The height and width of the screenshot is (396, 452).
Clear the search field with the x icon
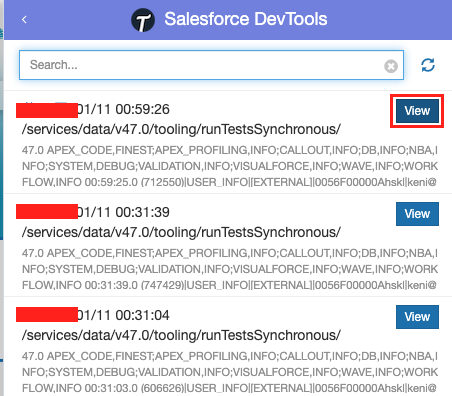click(391, 66)
